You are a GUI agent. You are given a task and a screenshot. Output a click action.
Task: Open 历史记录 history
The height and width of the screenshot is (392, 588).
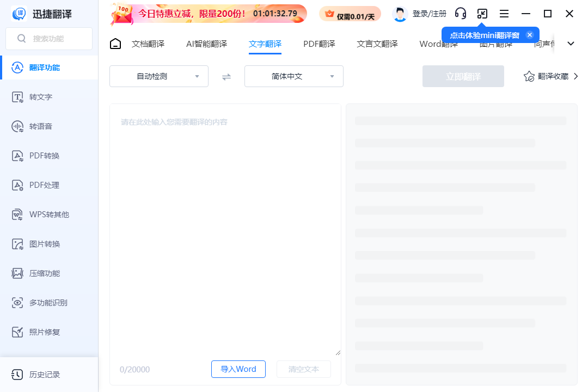pos(49,375)
